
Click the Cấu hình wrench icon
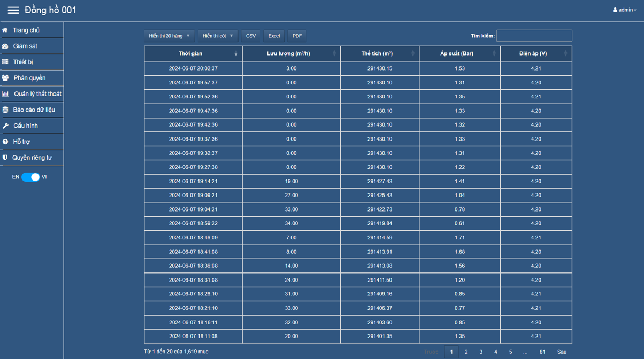5,126
